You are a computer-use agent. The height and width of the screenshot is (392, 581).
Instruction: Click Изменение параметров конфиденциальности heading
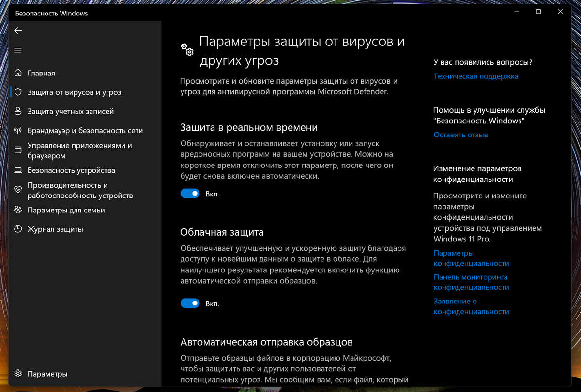click(x=477, y=174)
